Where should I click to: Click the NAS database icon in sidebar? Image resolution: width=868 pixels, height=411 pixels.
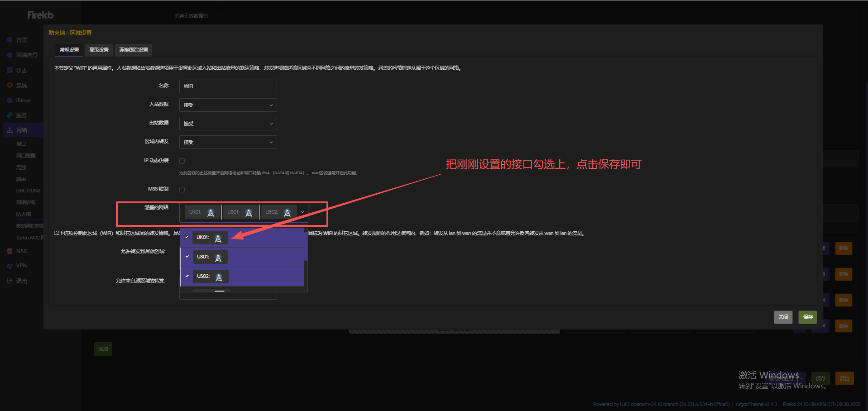10,251
